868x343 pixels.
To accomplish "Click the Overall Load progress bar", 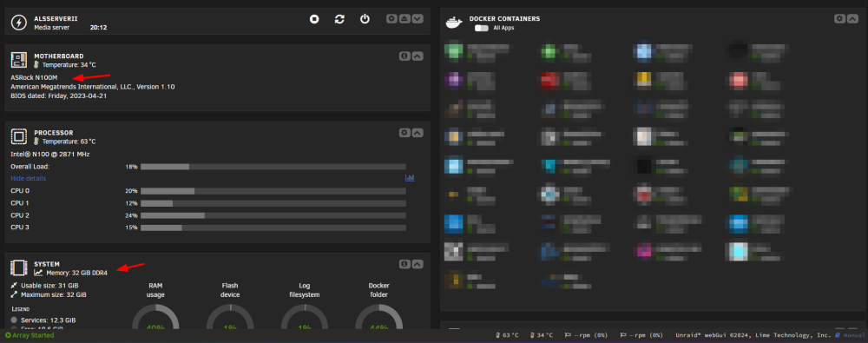I will coord(273,166).
